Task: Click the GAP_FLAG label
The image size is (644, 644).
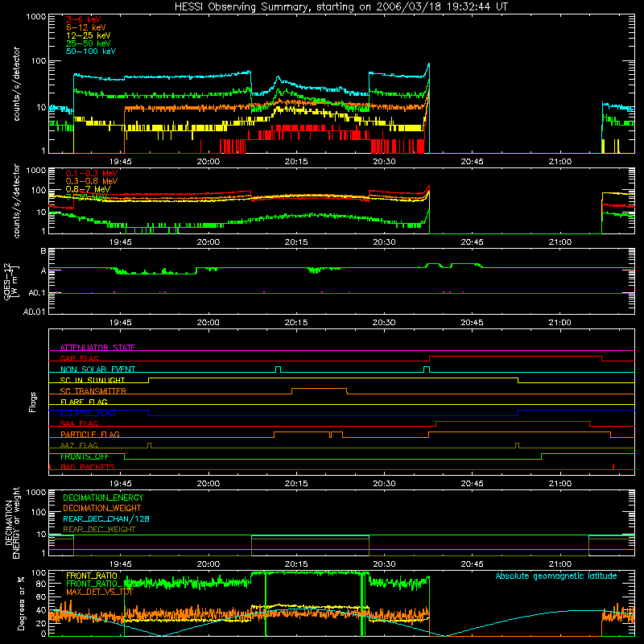Action: [79, 358]
